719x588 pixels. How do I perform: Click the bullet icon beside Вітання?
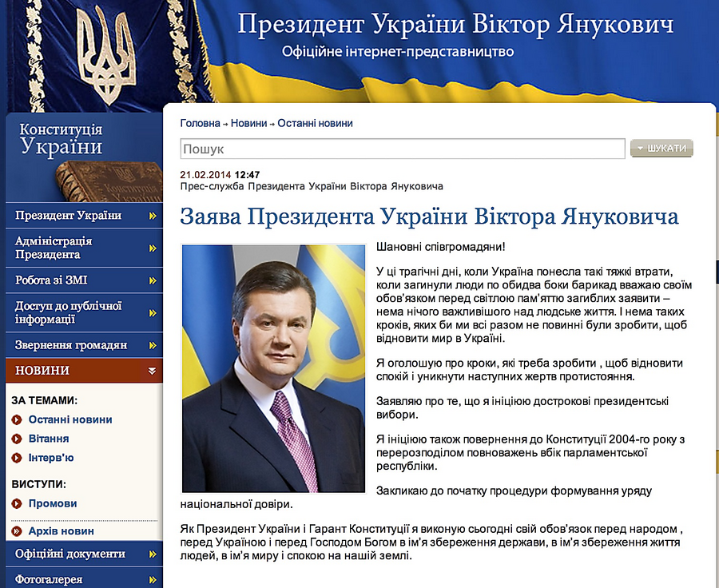17,439
